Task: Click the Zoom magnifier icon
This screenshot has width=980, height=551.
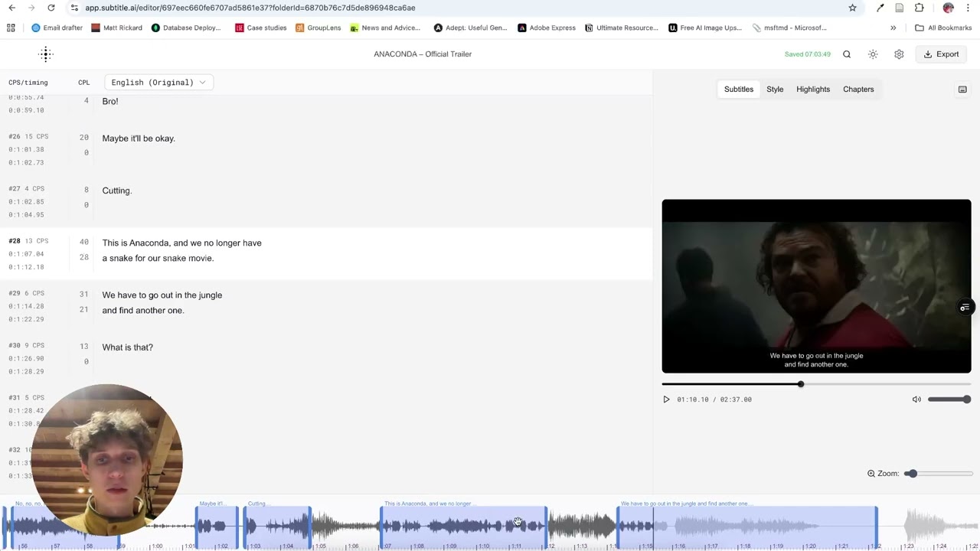Action: (x=871, y=474)
